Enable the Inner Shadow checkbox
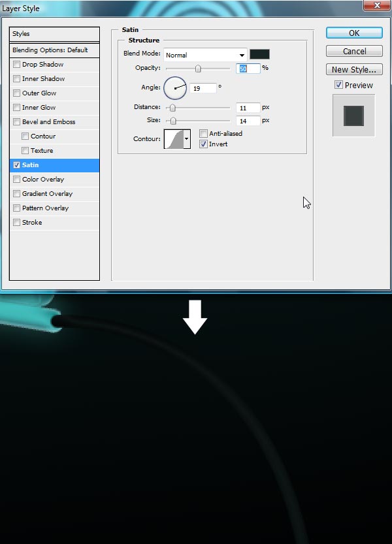The image size is (392, 544). [16, 79]
